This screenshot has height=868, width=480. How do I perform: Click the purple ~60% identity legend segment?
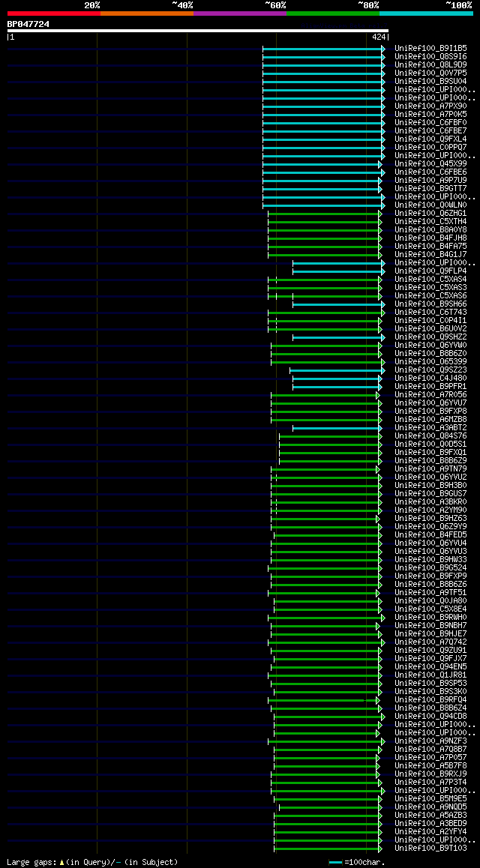click(x=240, y=13)
